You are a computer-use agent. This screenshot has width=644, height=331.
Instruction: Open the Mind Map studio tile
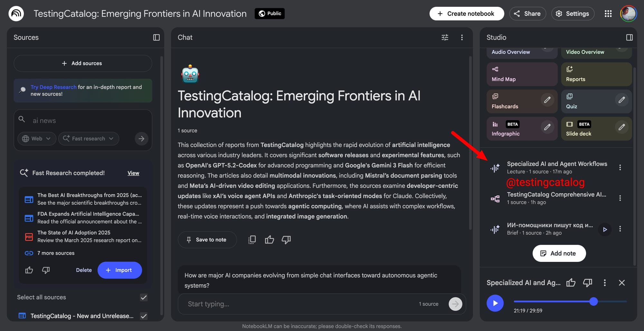[x=522, y=74]
